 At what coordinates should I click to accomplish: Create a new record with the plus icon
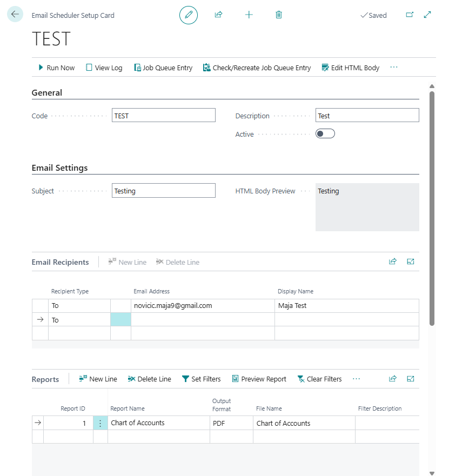249,15
